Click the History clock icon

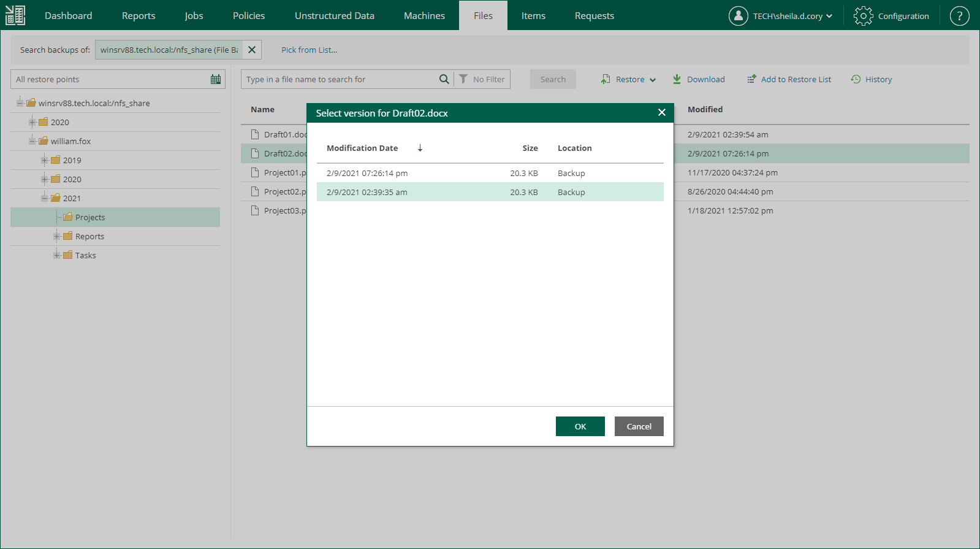(x=856, y=79)
